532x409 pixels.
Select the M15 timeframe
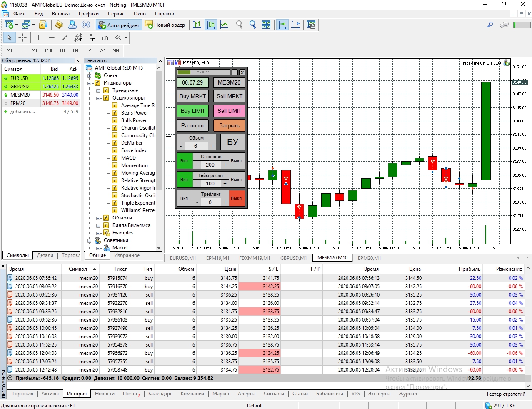click(36, 50)
